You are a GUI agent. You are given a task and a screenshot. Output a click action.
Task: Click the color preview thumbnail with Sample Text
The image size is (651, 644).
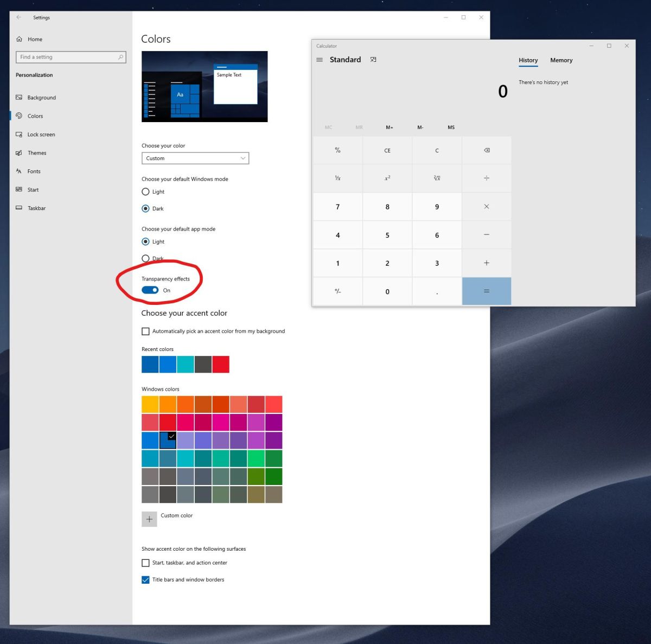205,86
